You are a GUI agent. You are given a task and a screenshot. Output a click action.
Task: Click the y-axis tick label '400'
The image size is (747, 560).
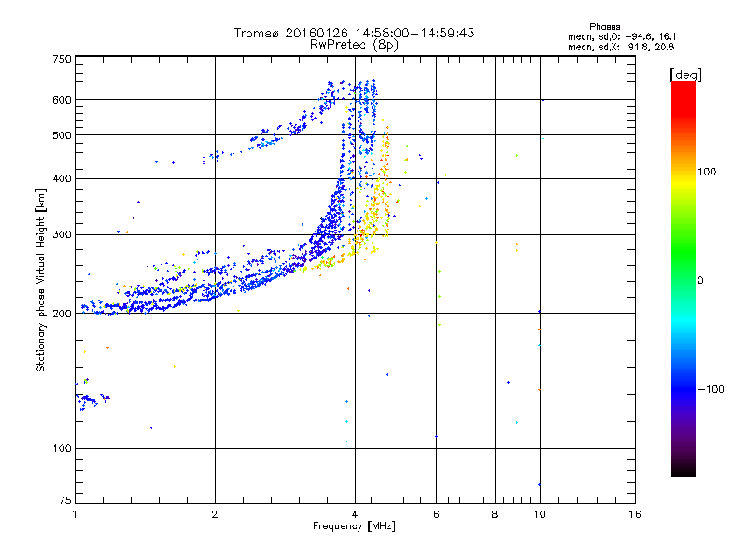click(62, 178)
